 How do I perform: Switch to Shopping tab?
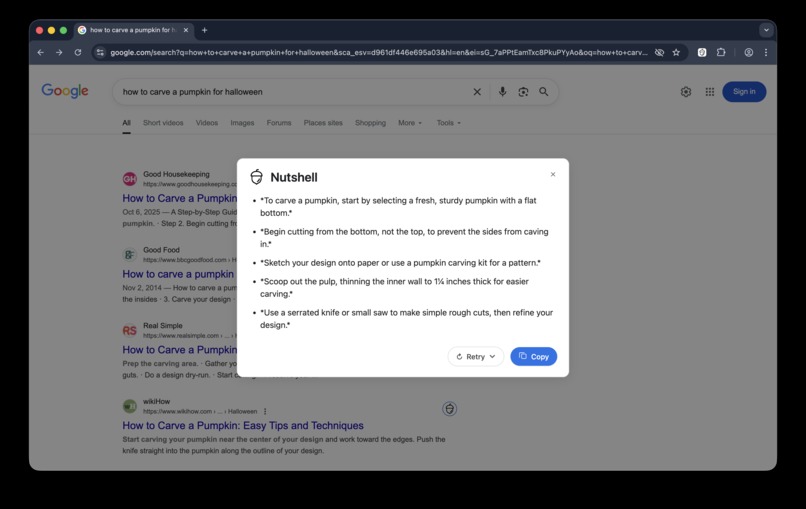pos(370,123)
